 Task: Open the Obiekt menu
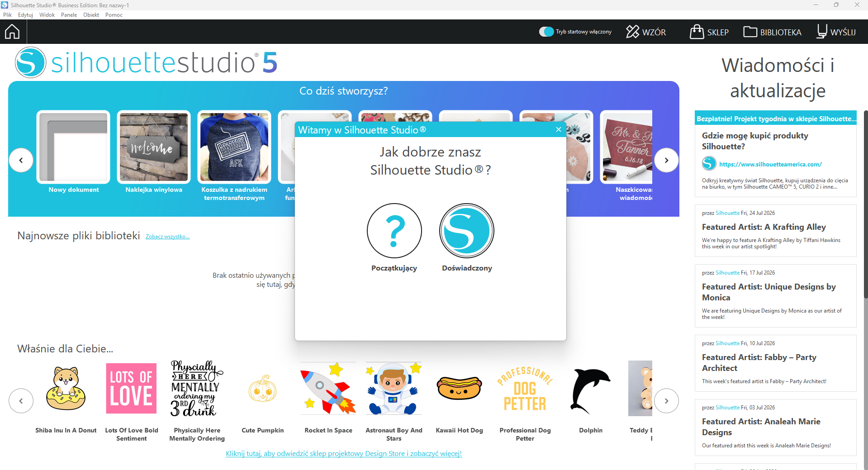click(91, 15)
